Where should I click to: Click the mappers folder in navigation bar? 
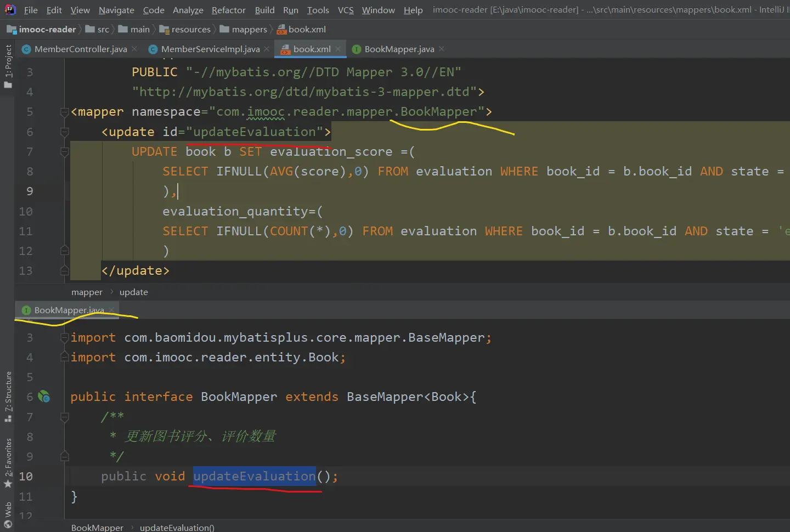click(x=249, y=30)
